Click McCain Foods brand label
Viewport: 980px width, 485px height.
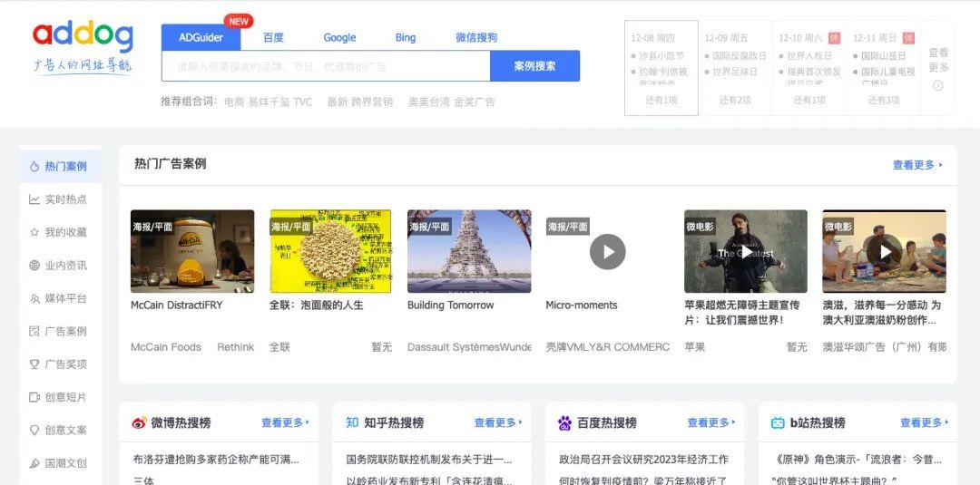166,347
